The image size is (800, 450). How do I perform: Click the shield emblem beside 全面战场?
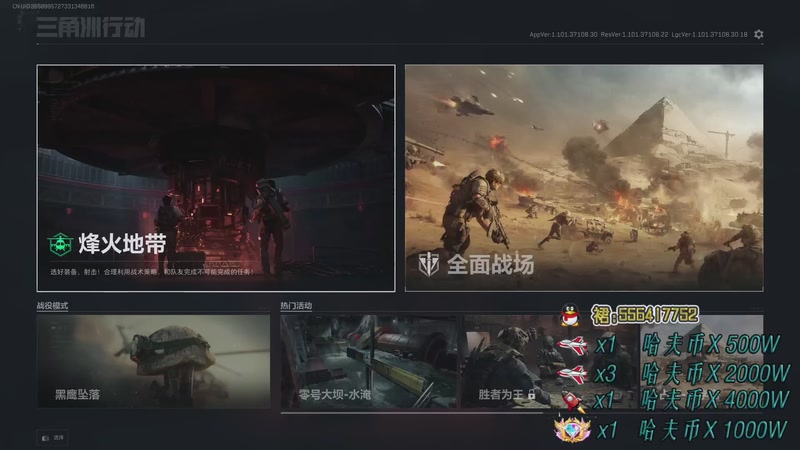(429, 264)
